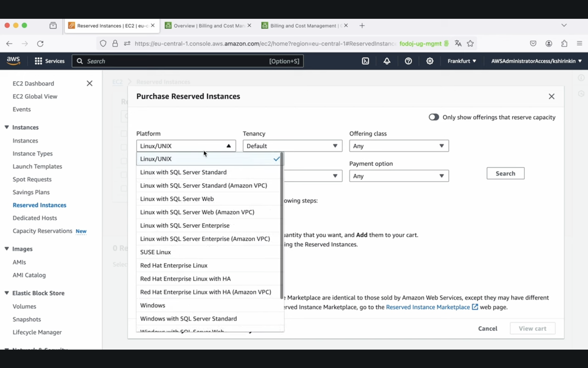
Task: Click the browser back arrow
Action: pos(9,44)
